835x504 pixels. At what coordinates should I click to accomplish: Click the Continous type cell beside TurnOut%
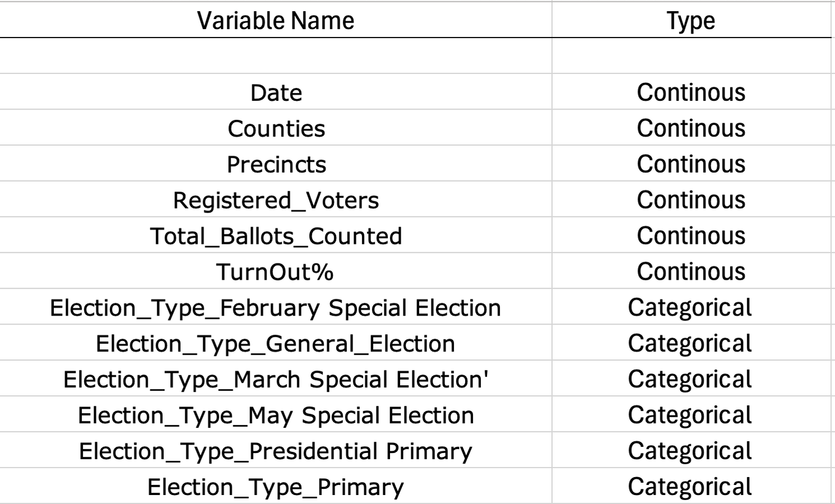(691, 272)
